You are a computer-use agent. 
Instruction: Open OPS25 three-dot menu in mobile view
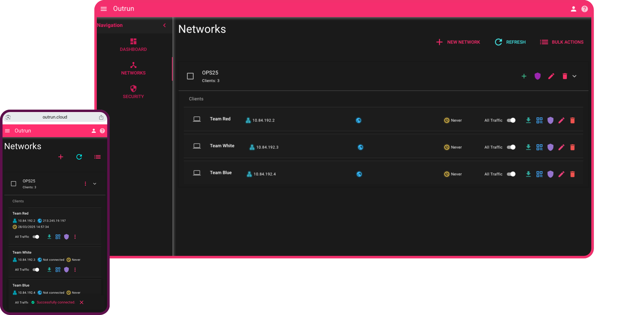click(85, 184)
